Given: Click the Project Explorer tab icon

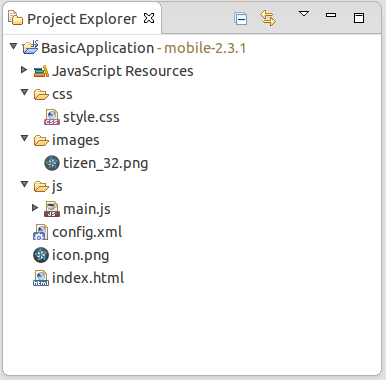Looking at the screenshot, I should pos(15,18).
